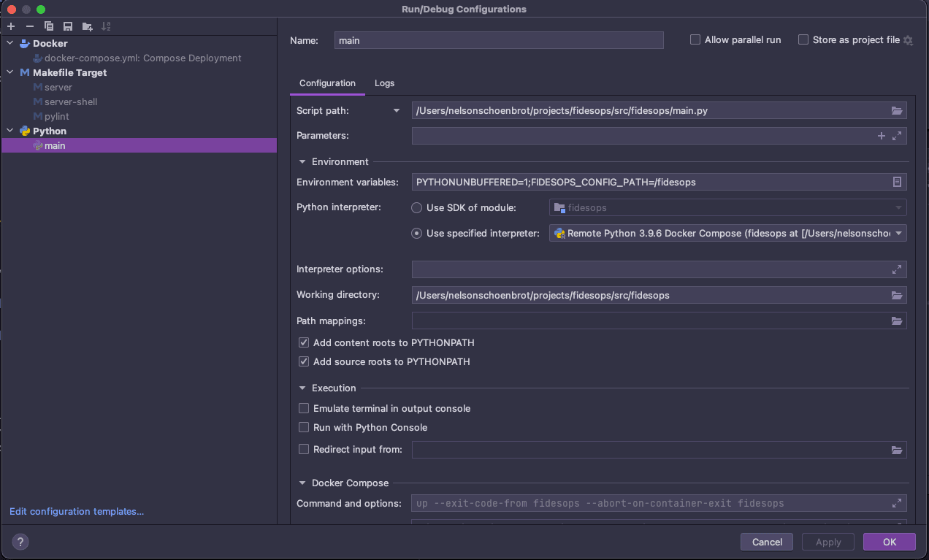Enable Allow parallel run
The width and height of the screenshot is (929, 560).
[695, 40]
